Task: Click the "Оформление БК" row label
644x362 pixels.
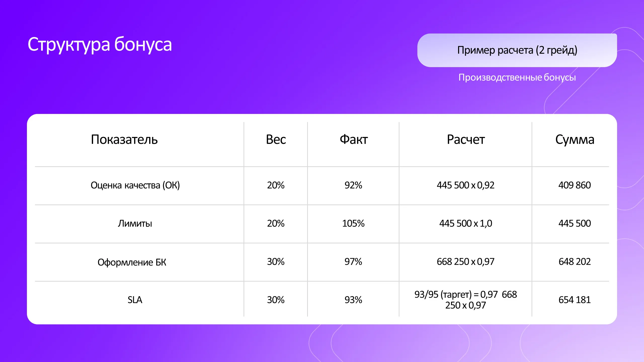Action: [132, 262]
